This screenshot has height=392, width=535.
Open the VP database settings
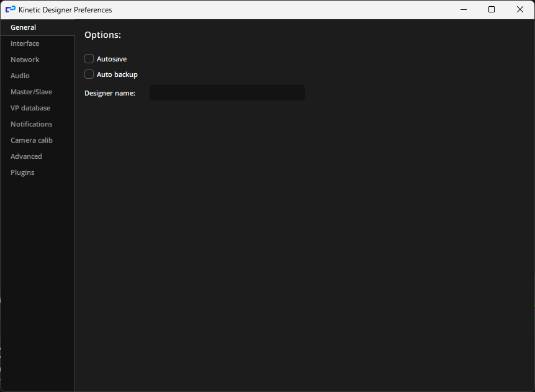pyautogui.click(x=30, y=107)
